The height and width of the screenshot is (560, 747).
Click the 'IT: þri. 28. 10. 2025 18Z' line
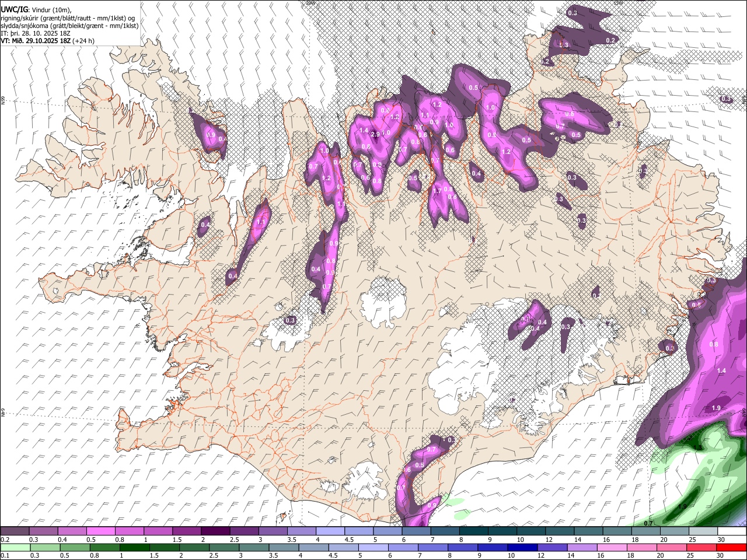(x=36, y=33)
